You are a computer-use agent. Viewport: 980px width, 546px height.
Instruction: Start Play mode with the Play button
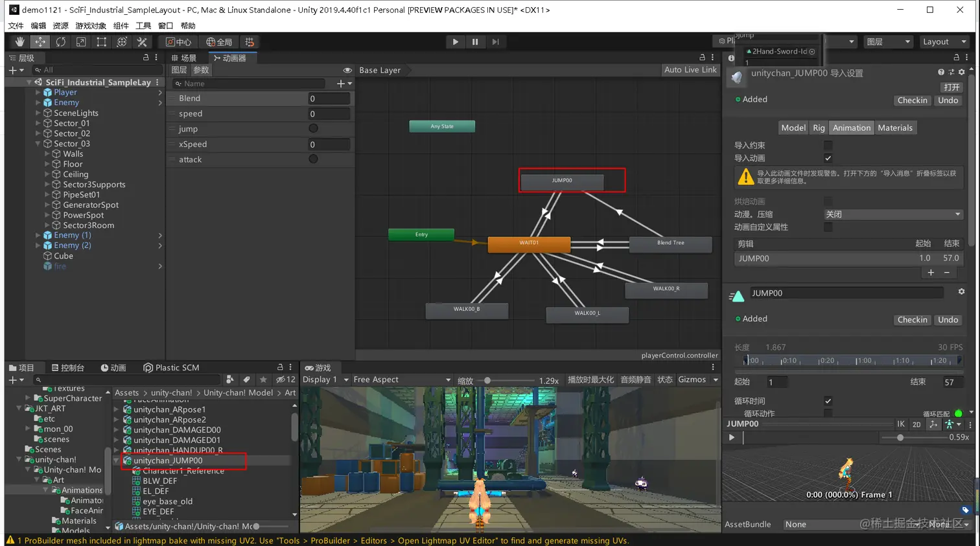tap(455, 41)
